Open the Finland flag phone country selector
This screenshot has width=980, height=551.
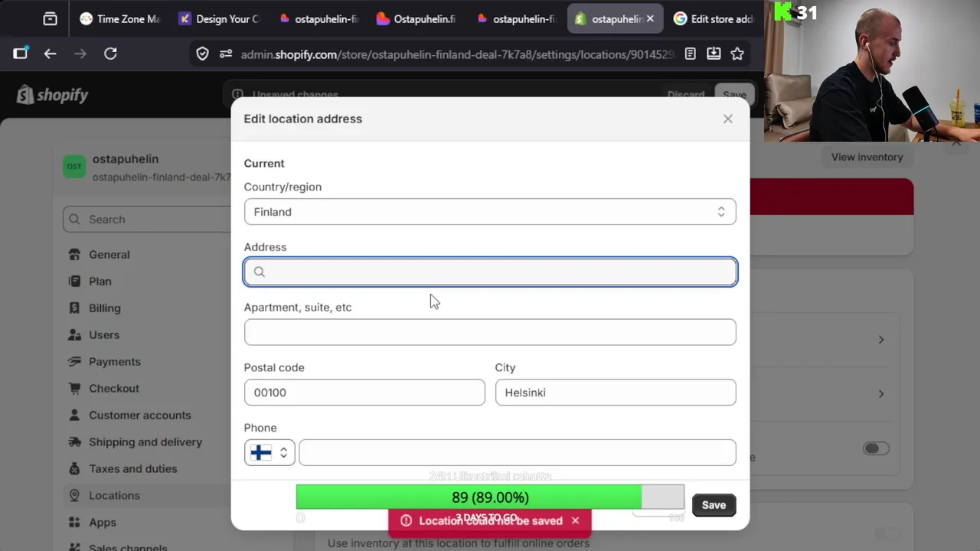(x=269, y=452)
